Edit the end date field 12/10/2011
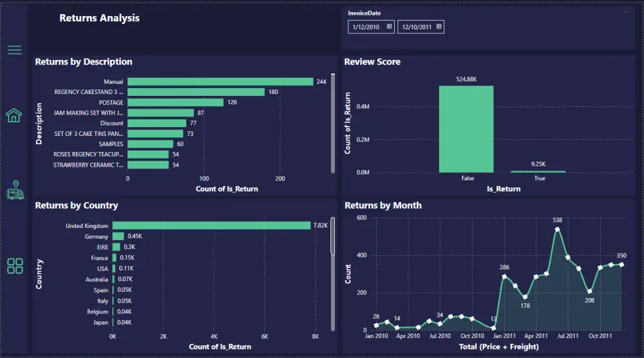 pos(421,26)
